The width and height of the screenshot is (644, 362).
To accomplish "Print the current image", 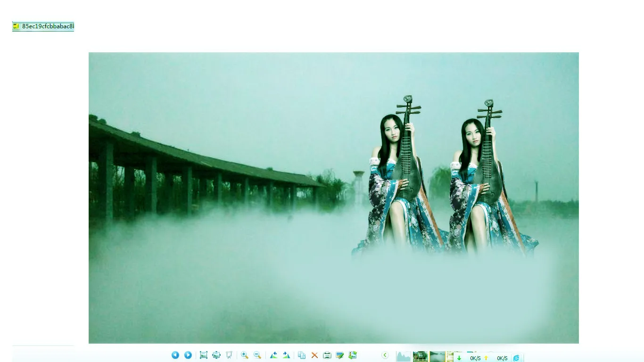I will [x=327, y=355].
